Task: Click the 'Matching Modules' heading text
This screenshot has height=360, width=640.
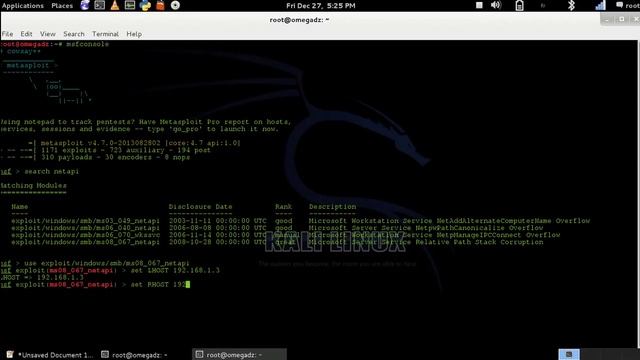Action: click(x=33, y=185)
